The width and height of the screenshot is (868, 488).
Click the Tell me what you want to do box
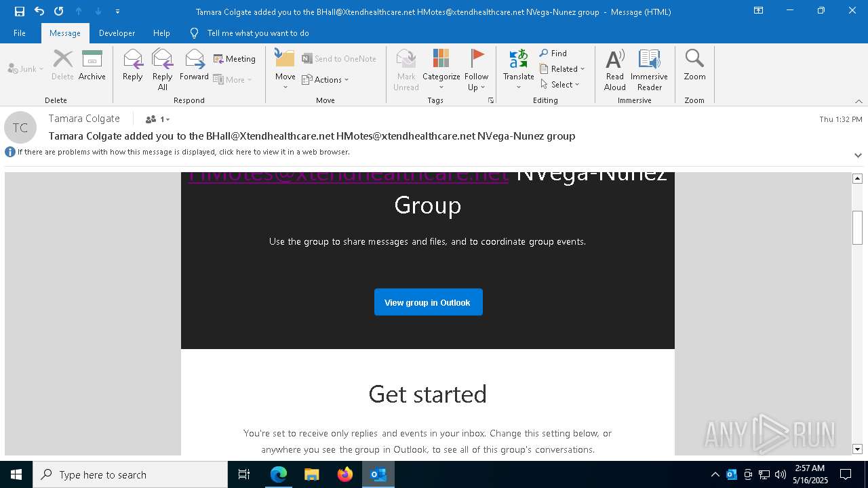[250, 33]
